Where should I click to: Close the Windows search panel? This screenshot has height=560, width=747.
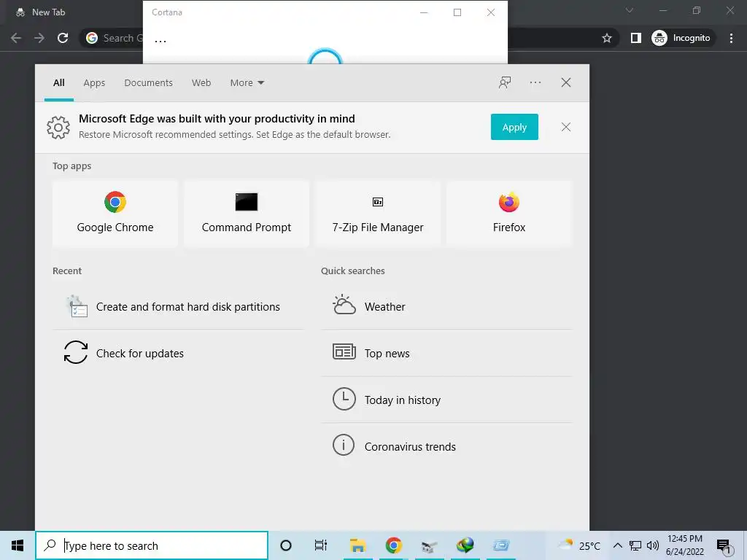tap(566, 82)
